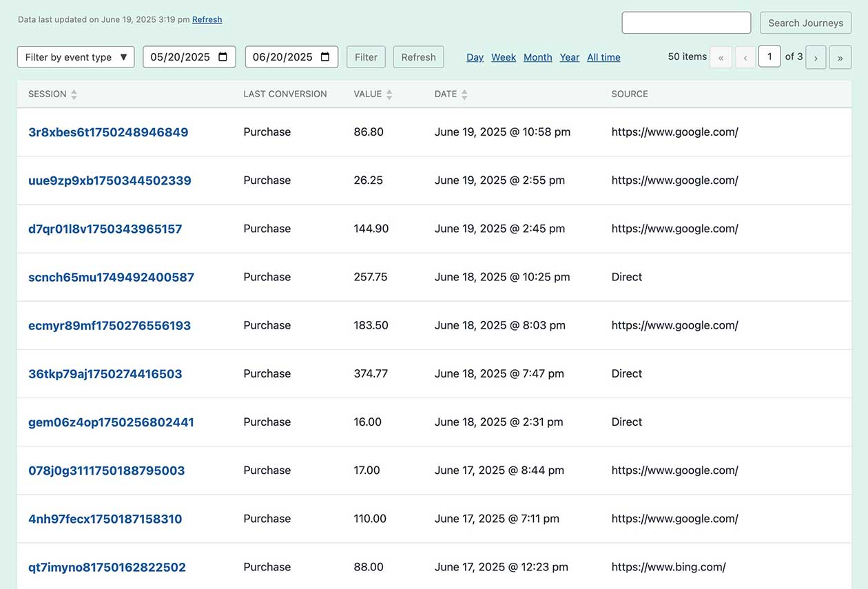Click value 86.80
The image size is (868, 589).
click(369, 132)
